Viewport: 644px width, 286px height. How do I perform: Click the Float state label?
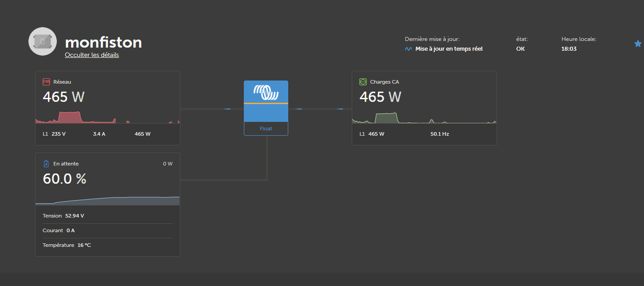coord(266,129)
